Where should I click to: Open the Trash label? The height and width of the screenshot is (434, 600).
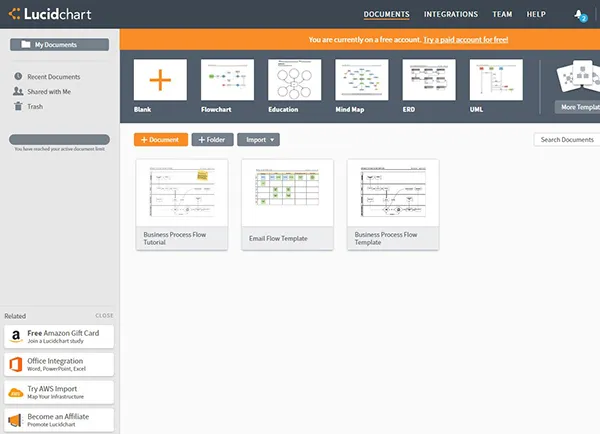pyautogui.click(x=35, y=106)
